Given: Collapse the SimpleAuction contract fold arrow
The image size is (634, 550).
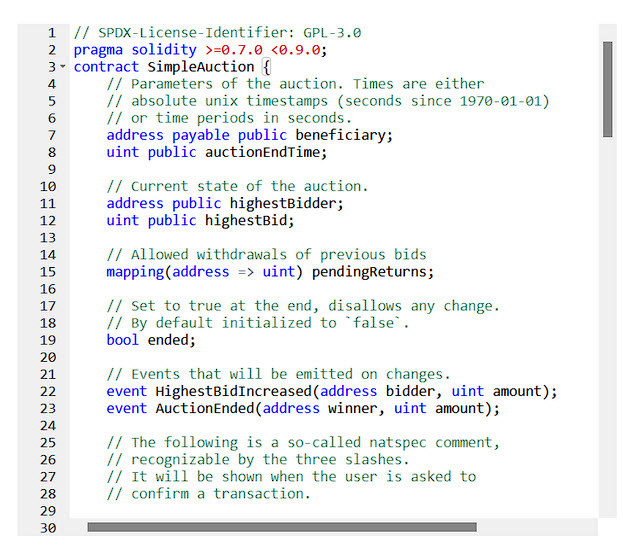Looking at the screenshot, I should click(x=63, y=67).
